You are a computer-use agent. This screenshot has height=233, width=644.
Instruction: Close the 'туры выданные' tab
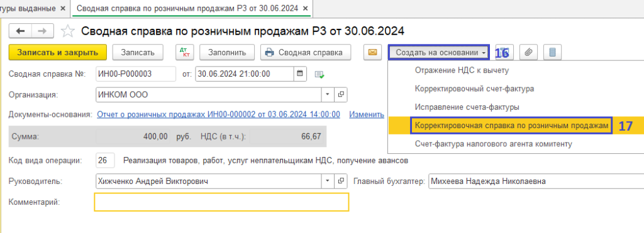(x=62, y=8)
